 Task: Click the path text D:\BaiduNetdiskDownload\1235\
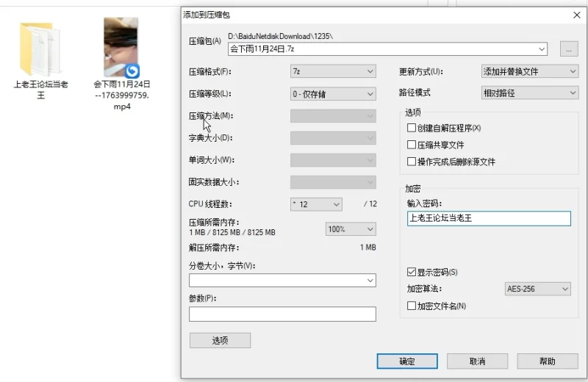281,36
